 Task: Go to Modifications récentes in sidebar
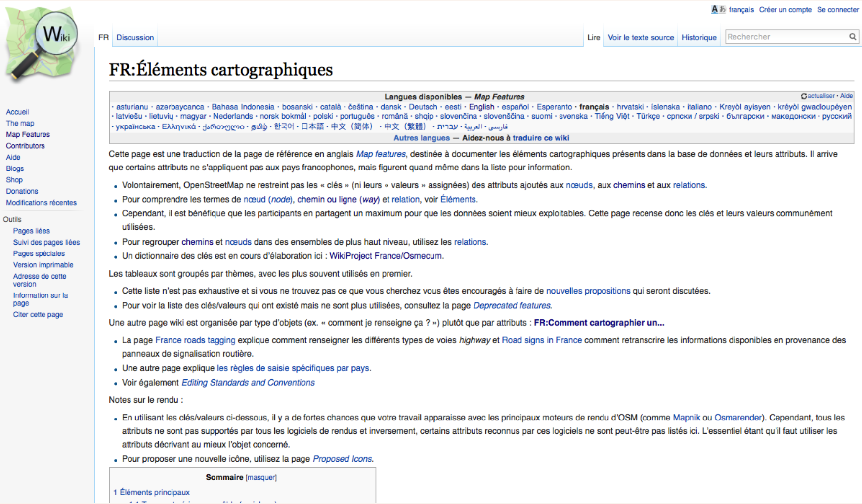click(41, 203)
